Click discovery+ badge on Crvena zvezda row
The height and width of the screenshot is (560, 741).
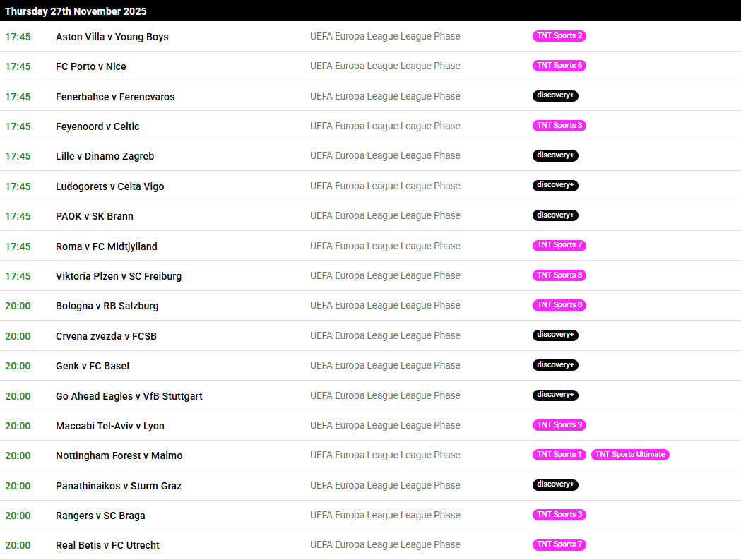point(555,335)
